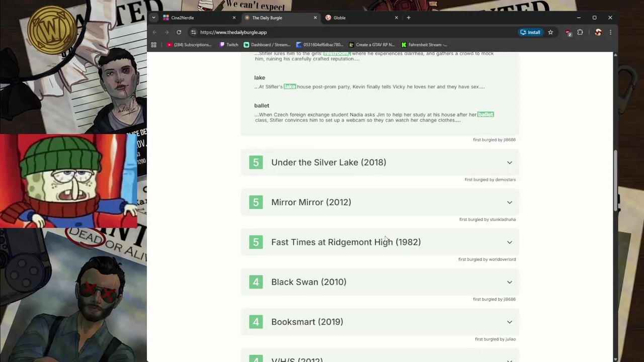Screen dimensions: 644x362
Task: Open Chrome three-dot menu
Action: 610,32
